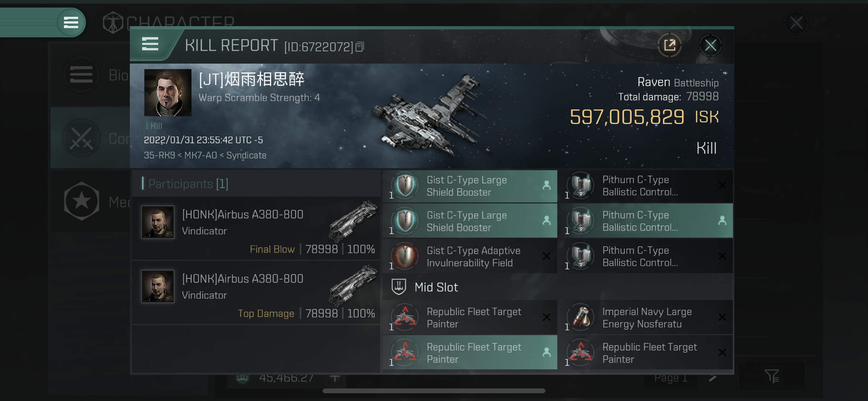
Task: Click the share kill report icon
Action: [669, 45]
